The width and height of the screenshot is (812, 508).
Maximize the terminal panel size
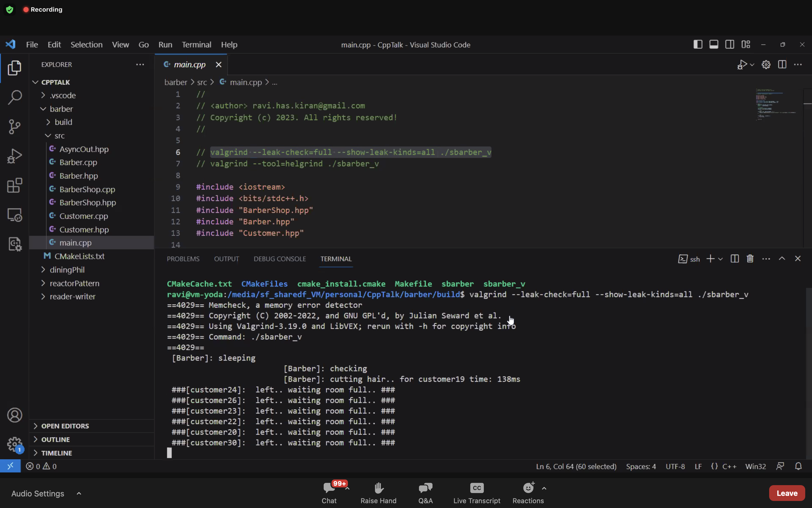coord(782,259)
